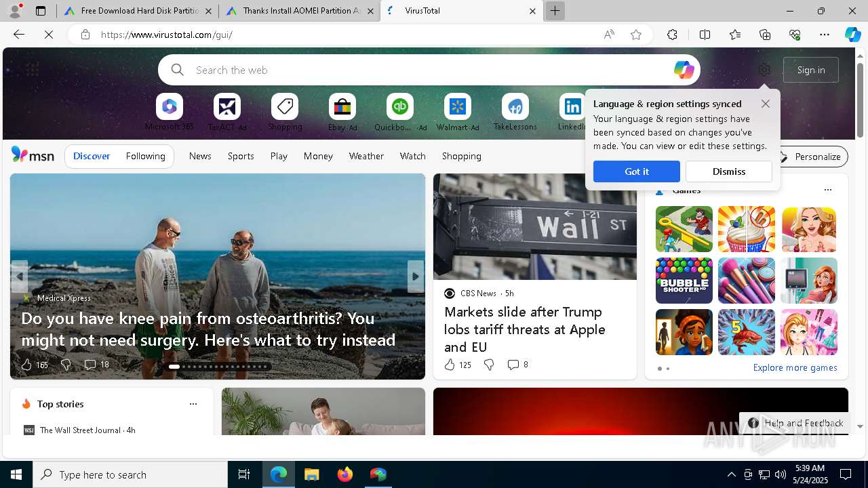The image size is (868, 488).
Task: Show next carousel story
Action: (x=415, y=277)
